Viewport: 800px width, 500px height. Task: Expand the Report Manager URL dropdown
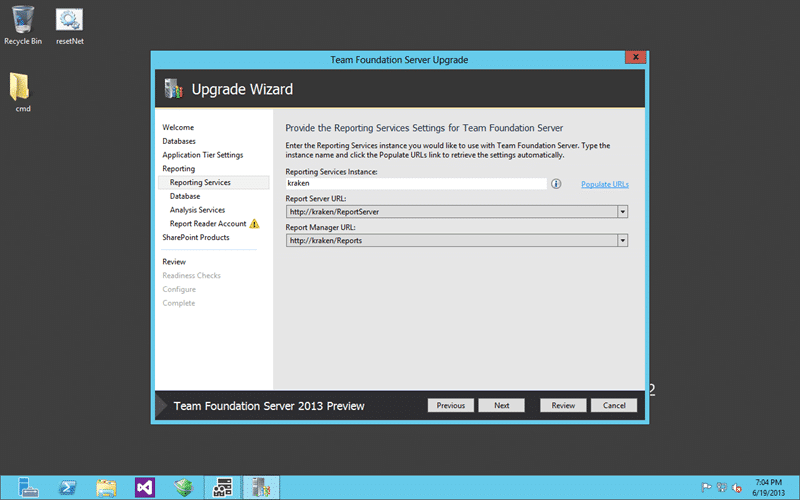(622, 240)
